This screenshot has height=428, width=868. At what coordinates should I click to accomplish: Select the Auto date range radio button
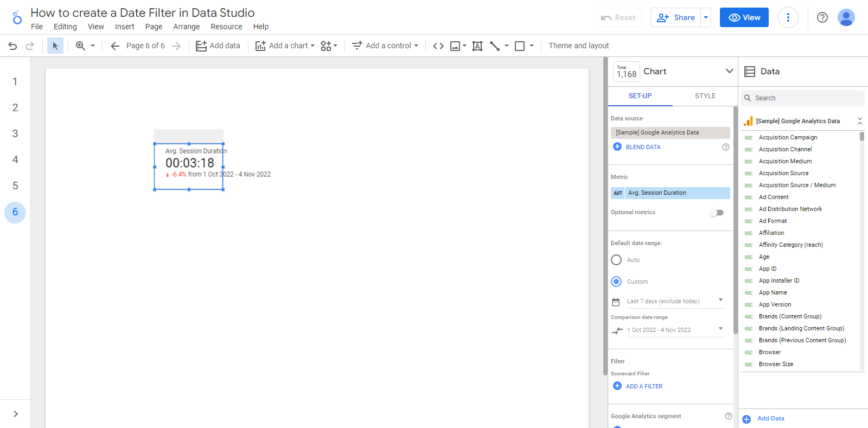[616, 260]
